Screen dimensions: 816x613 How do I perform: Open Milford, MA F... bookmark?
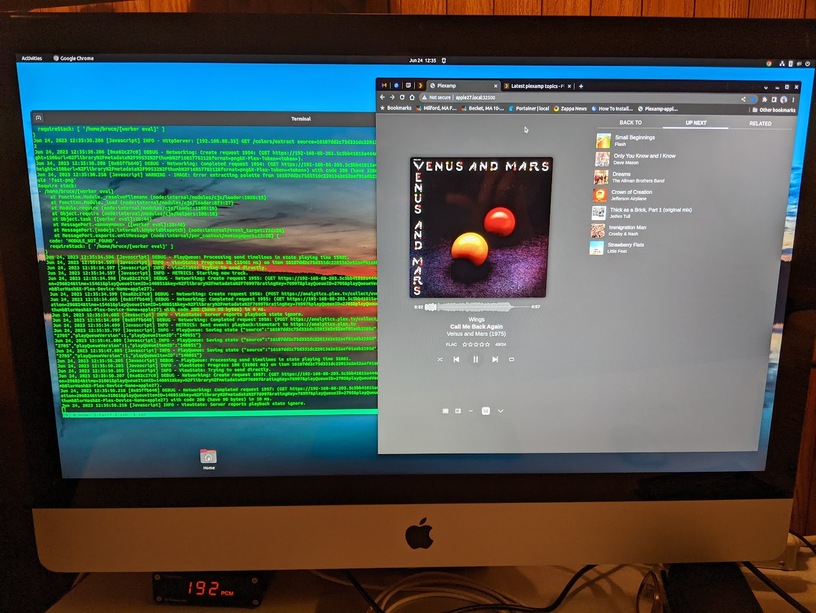436,108
